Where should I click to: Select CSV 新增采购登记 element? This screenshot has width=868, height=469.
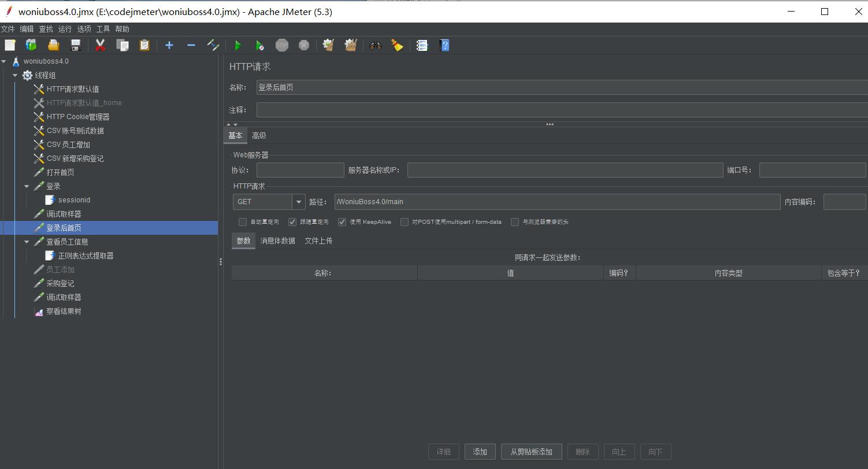coord(75,158)
